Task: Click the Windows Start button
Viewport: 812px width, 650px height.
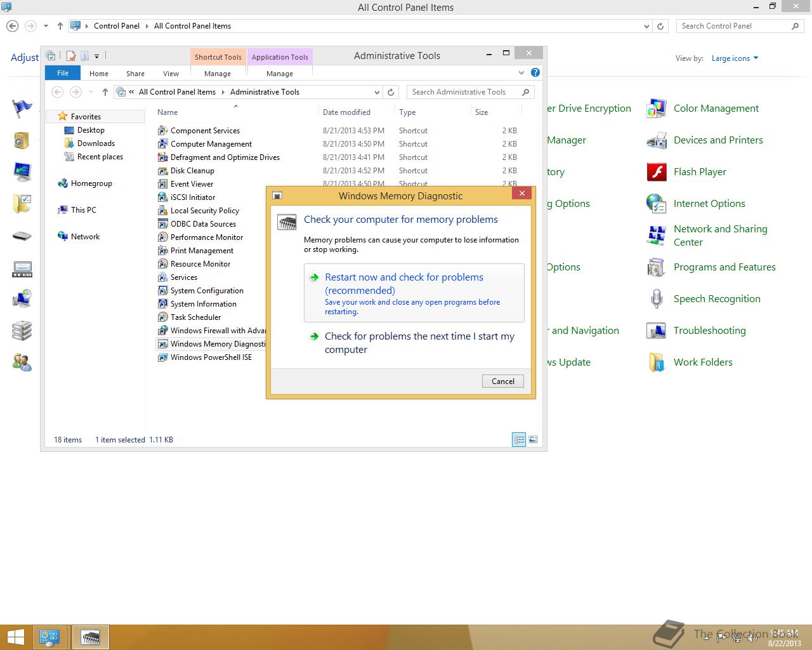Action: pyautogui.click(x=15, y=637)
